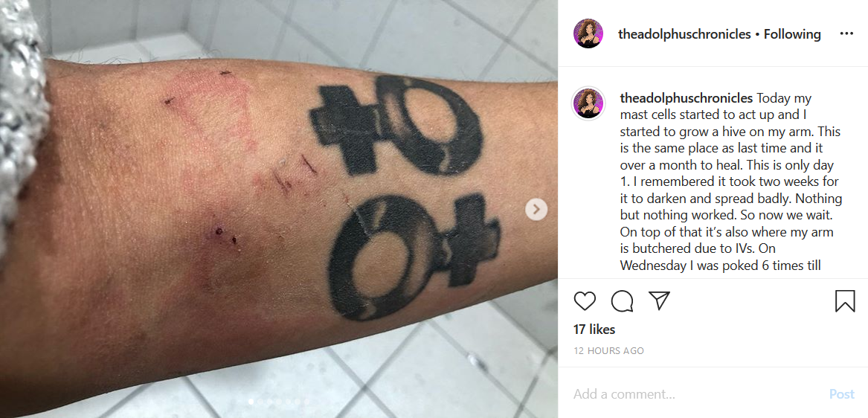The width and height of the screenshot is (868, 418).
Task: Select the active first carousel dot
Action: pos(251,402)
